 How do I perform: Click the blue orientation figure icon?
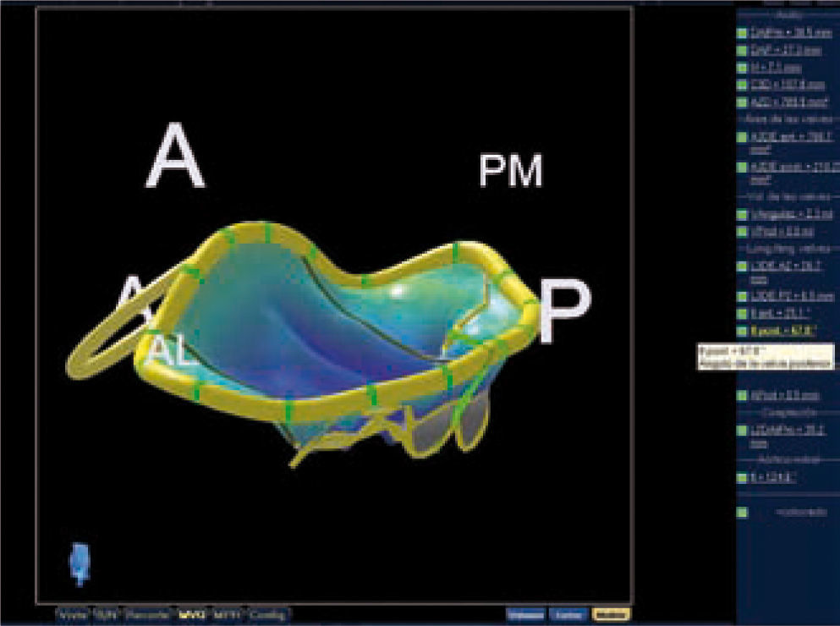[79, 563]
